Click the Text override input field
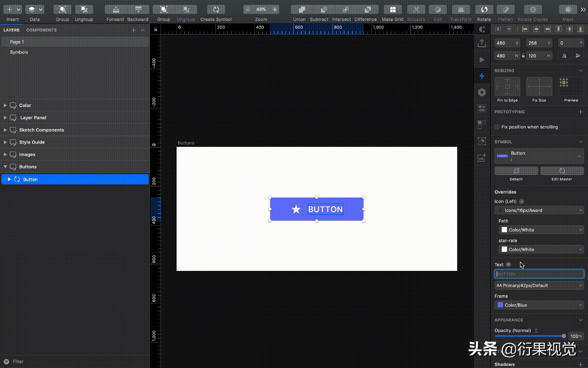 (539, 274)
